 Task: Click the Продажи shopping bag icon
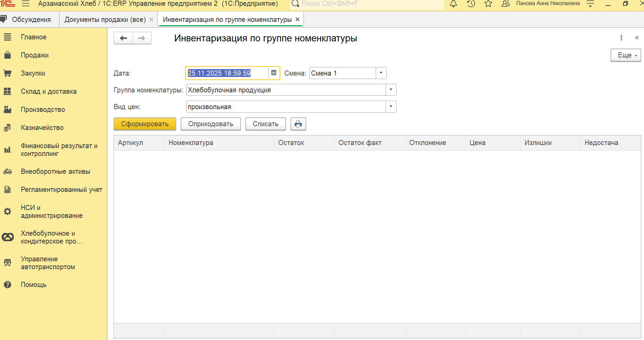tap(8, 55)
